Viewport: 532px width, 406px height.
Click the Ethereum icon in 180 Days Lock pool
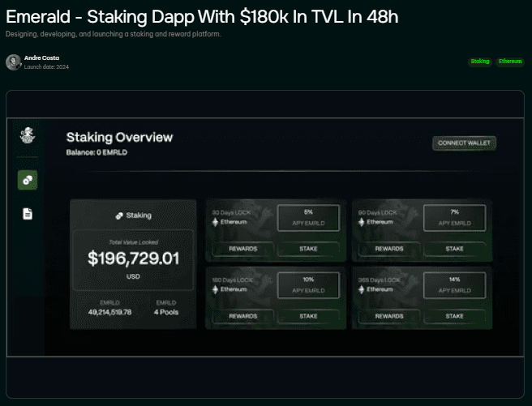215,289
